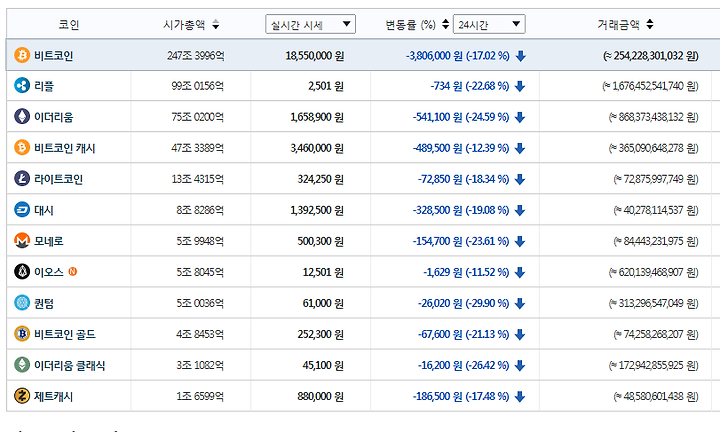Open the 이더리움 coin link

[54, 118]
